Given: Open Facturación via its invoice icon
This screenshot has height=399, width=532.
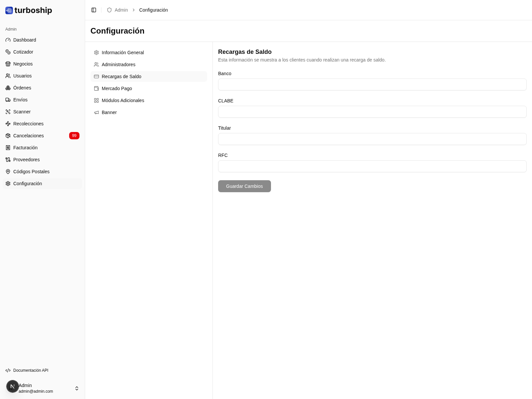Looking at the screenshot, I should pyautogui.click(x=8, y=148).
